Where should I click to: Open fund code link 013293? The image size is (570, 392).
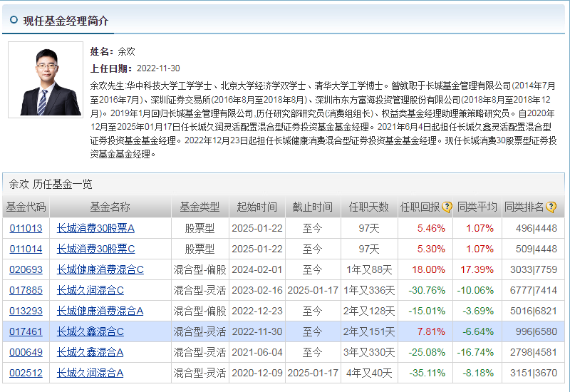pyautogui.click(x=26, y=311)
